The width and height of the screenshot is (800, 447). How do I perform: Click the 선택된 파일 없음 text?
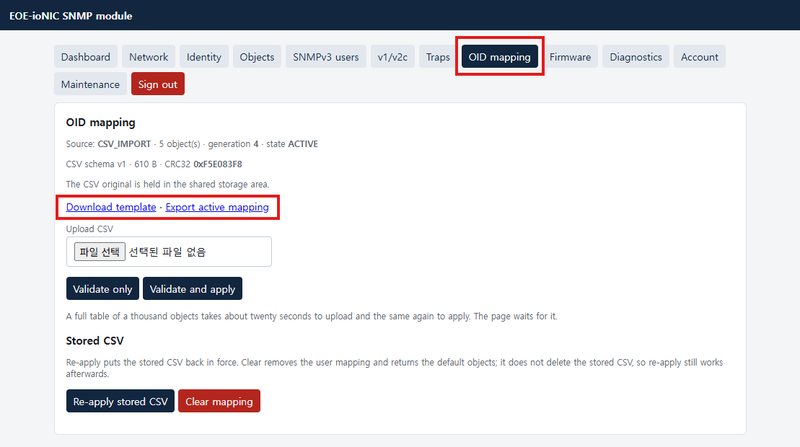click(167, 252)
